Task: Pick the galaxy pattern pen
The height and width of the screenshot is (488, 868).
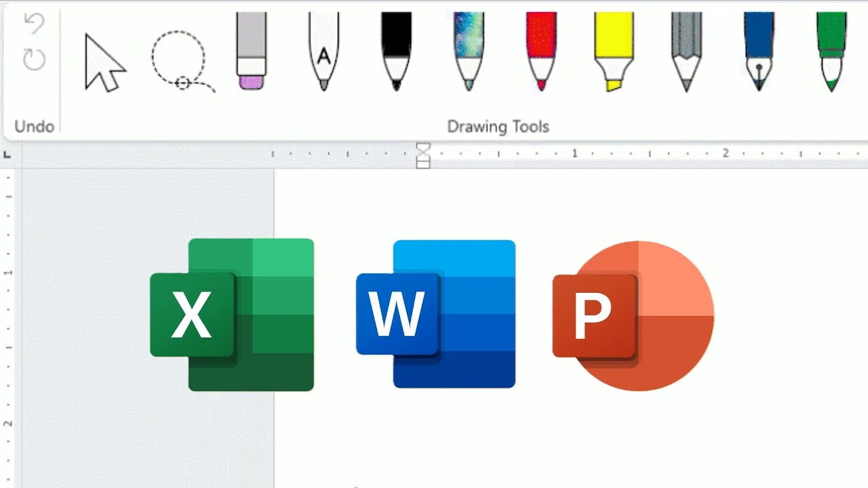Action: pos(469,51)
